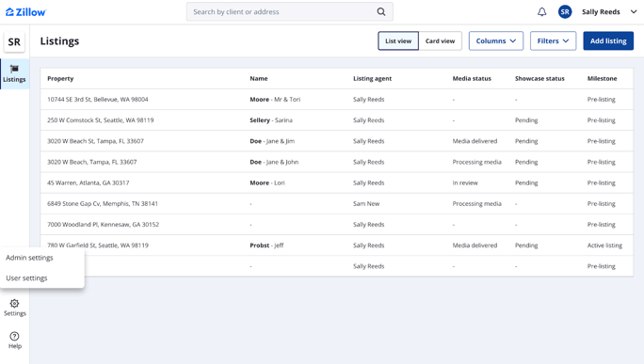This screenshot has width=644, height=364.
Task: Select client Moore - Lori
Action: coord(267,183)
